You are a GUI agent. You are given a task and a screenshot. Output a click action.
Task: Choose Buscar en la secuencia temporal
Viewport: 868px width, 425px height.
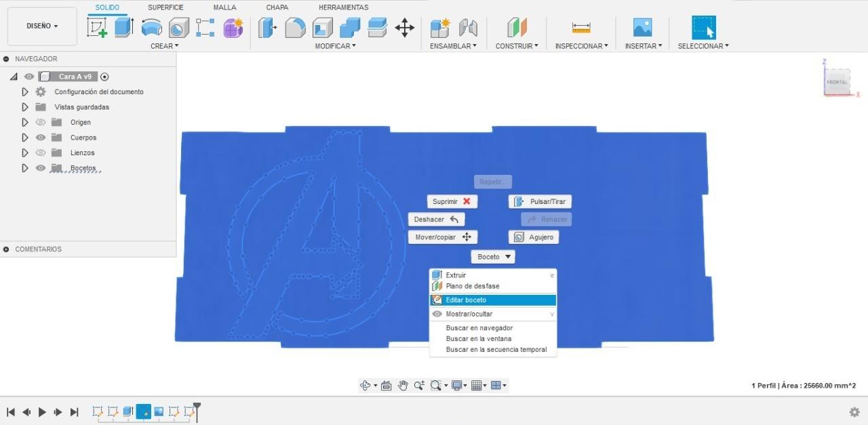tap(493, 350)
